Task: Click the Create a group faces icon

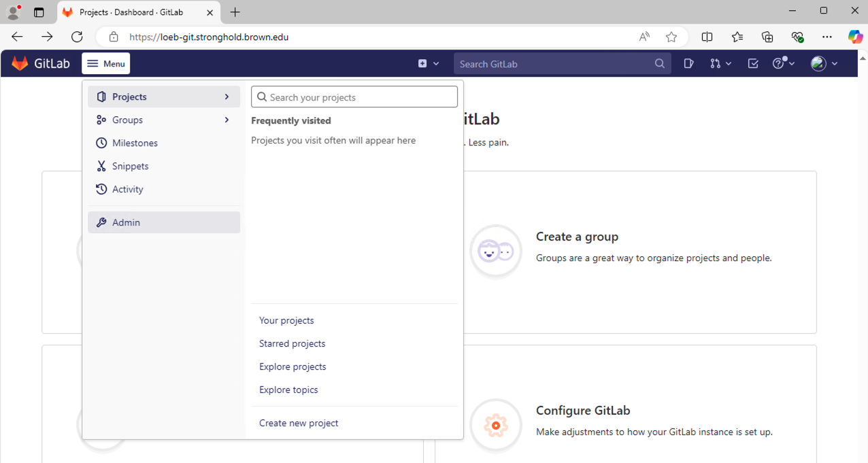Action: click(x=496, y=252)
